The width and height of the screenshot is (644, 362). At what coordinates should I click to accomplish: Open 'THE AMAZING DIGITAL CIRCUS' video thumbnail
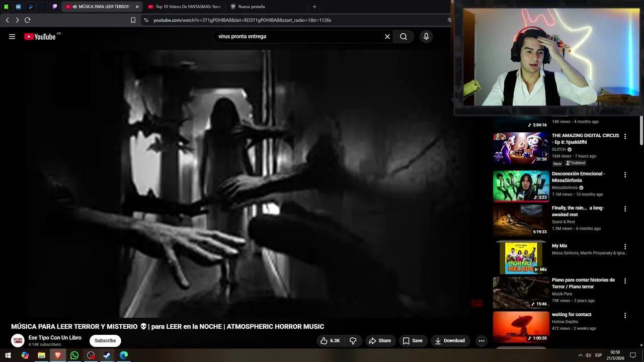[x=521, y=148]
